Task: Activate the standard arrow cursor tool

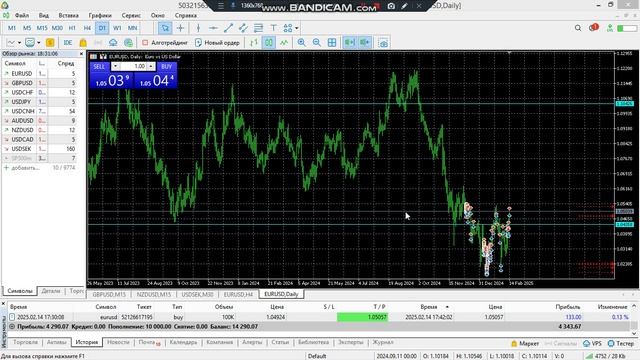Action: 165,28
